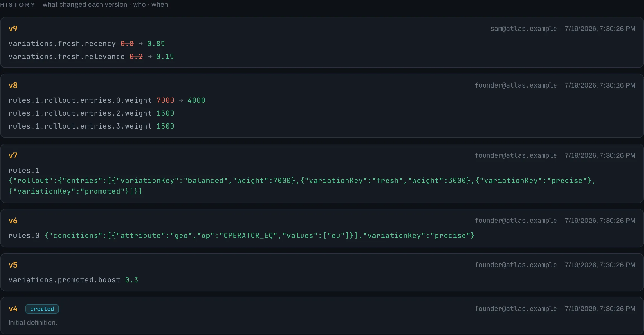Click founder@atlas.example author on v4
Image resolution: width=644 pixels, height=335 pixels.
tap(516, 309)
